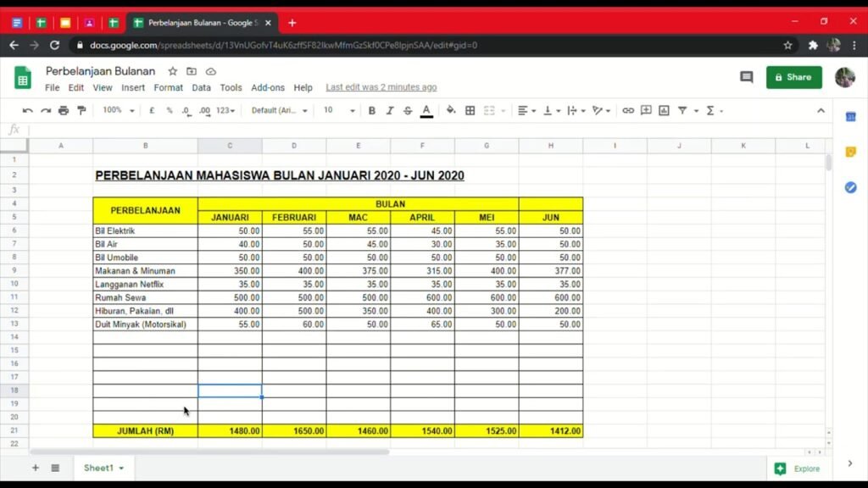This screenshot has height=488, width=868.
Task: Click the insert link icon
Action: (x=627, y=110)
